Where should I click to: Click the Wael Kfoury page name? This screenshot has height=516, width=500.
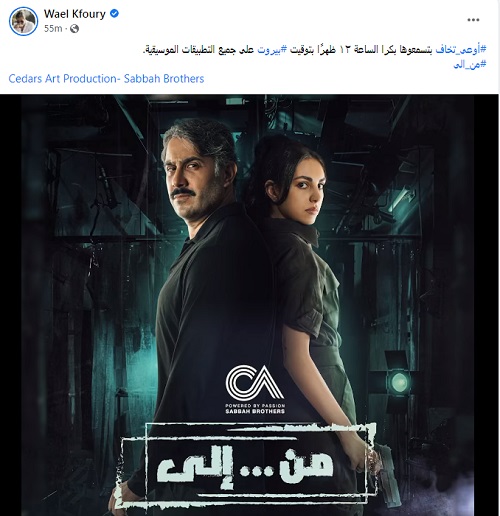tap(75, 14)
